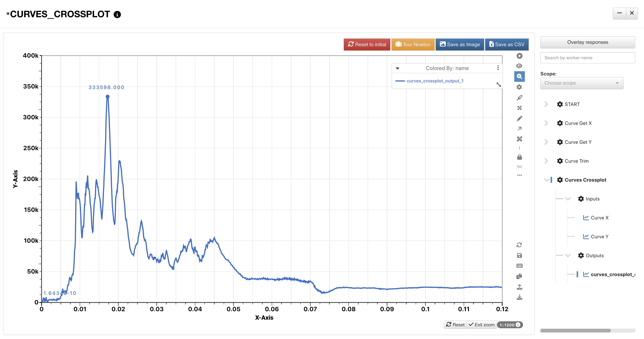
Task: Expand the Curve Get Y node
Action: click(546, 142)
